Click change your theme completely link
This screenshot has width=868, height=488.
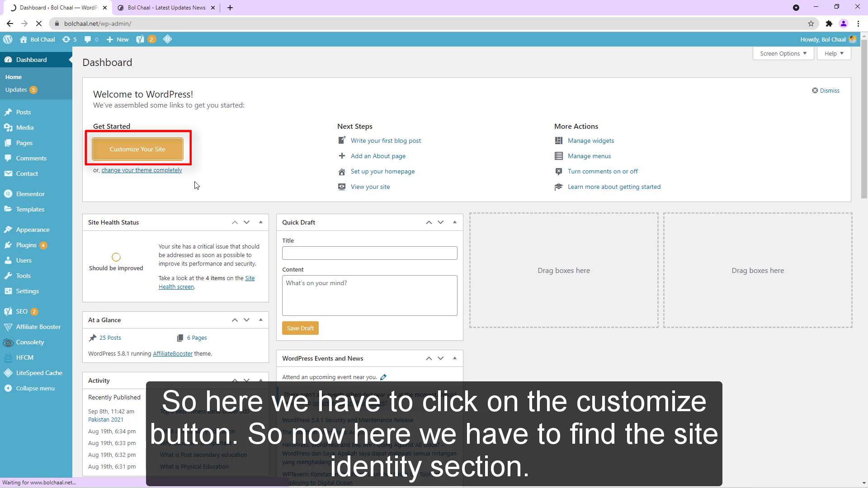[x=142, y=170]
